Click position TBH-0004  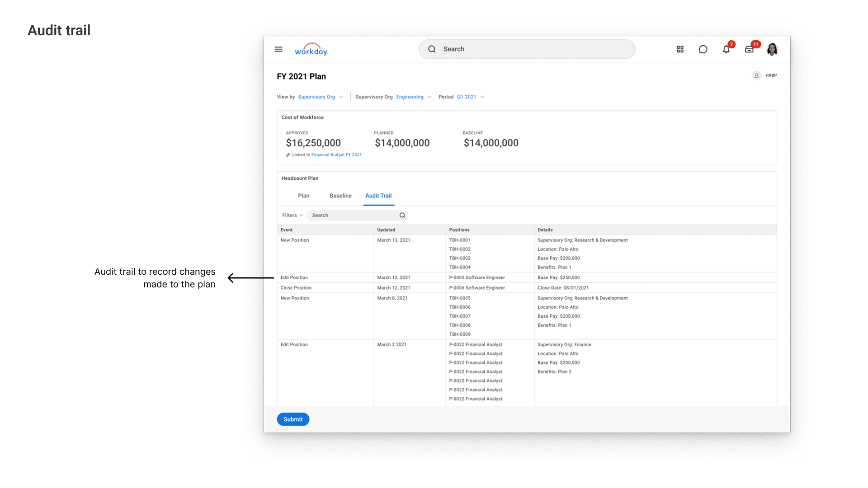coord(460,267)
